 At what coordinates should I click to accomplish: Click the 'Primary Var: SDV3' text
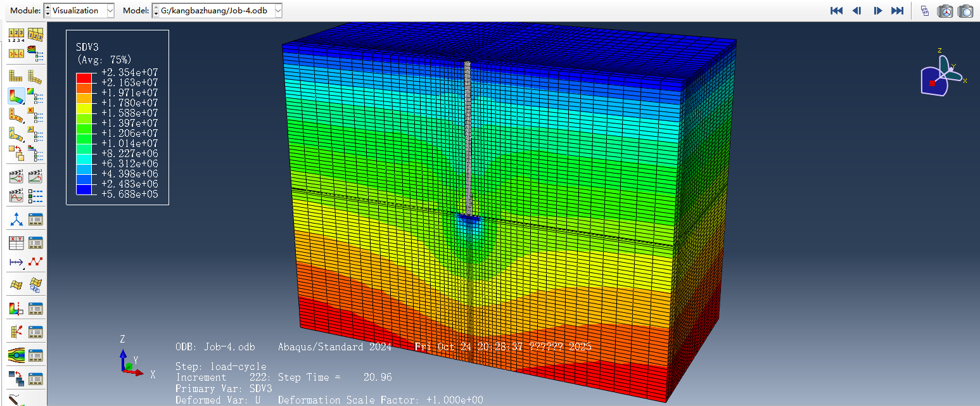(224, 388)
